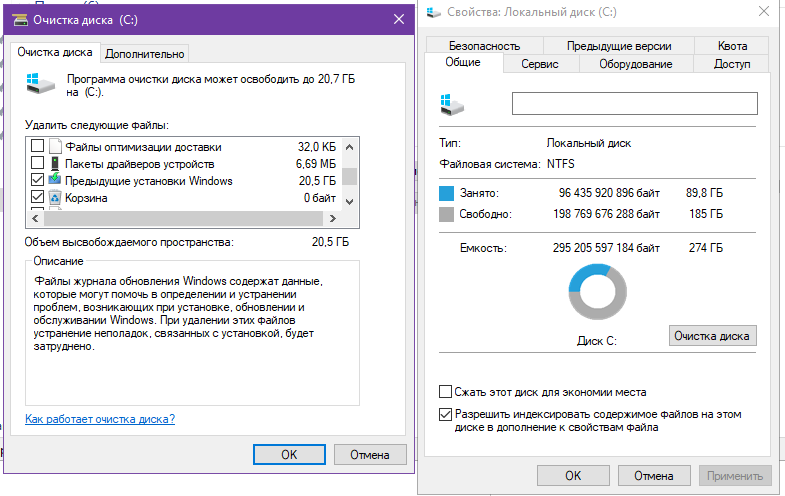
Task: Click the 32,0 КБ size value
Action: (x=317, y=147)
